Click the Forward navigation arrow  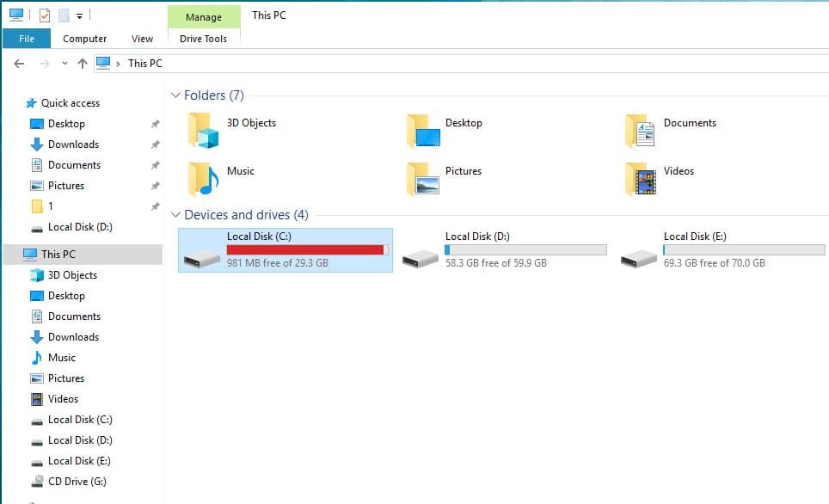tap(45, 64)
